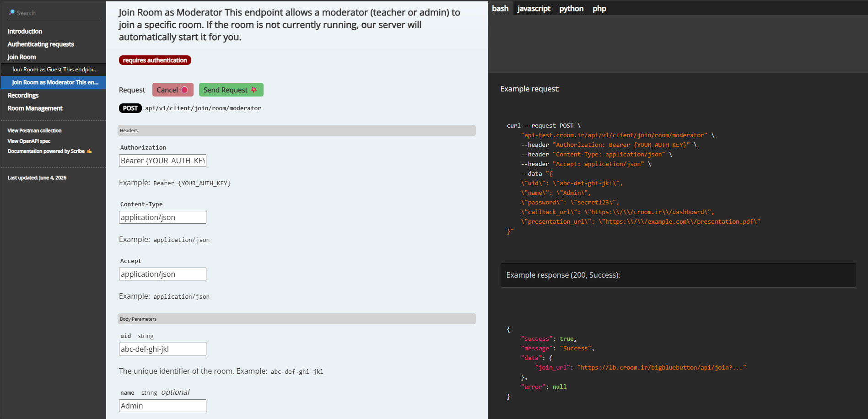Select the php code tab

coord(599,8)
